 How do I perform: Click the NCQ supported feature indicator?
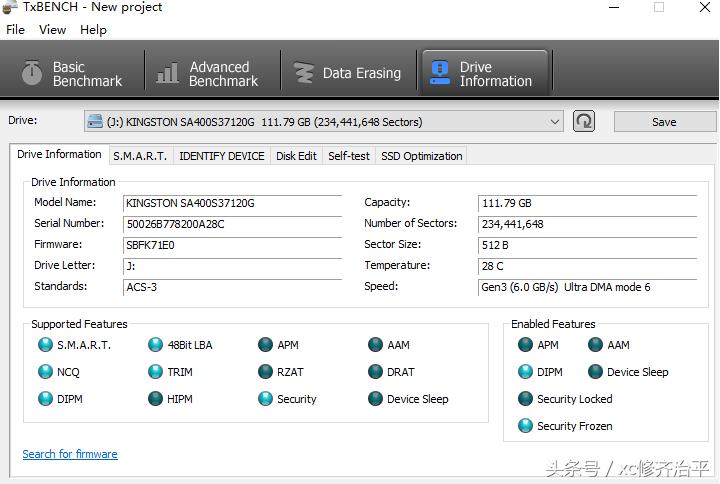tap(45, 372)
